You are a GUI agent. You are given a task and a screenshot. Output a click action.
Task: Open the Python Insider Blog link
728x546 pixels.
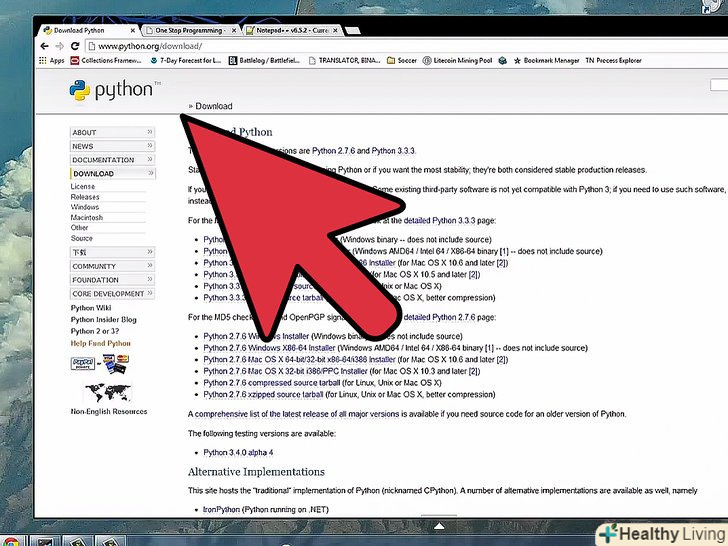[104, 319]
